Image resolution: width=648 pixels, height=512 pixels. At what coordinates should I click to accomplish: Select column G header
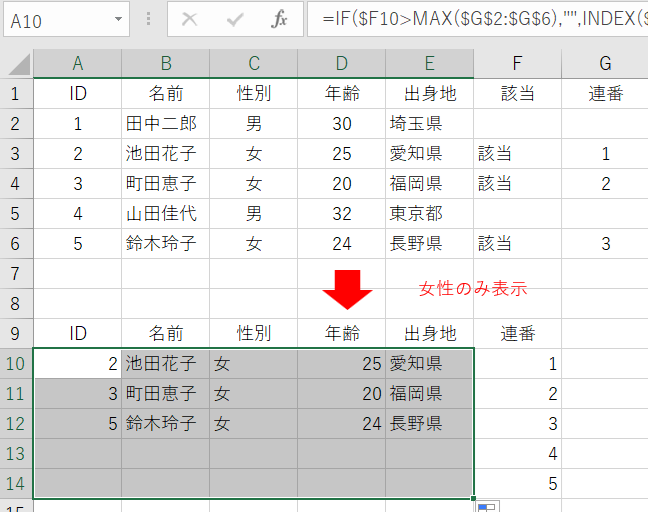(x=605, y=64)
